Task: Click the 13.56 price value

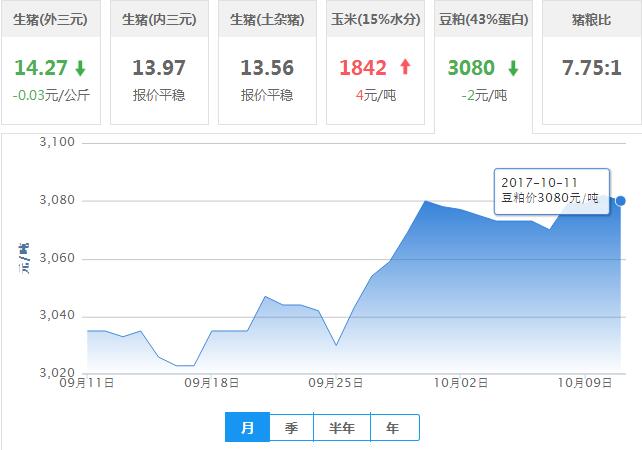Action: coord(267,68)
